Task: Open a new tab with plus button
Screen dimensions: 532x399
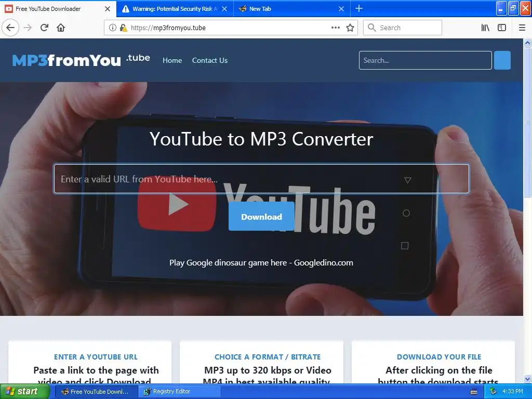Action: [x=359, y=8]
